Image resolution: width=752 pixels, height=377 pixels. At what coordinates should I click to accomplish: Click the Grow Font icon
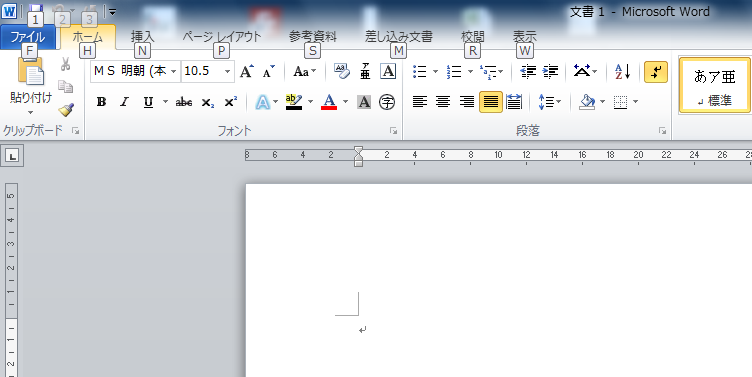click(x=247, y=71)
